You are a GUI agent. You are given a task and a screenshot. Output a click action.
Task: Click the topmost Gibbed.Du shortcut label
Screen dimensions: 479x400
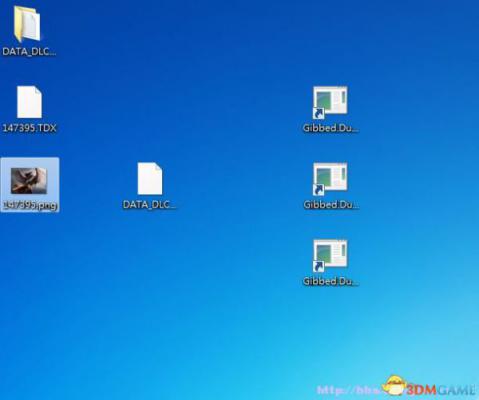(331, 128)
